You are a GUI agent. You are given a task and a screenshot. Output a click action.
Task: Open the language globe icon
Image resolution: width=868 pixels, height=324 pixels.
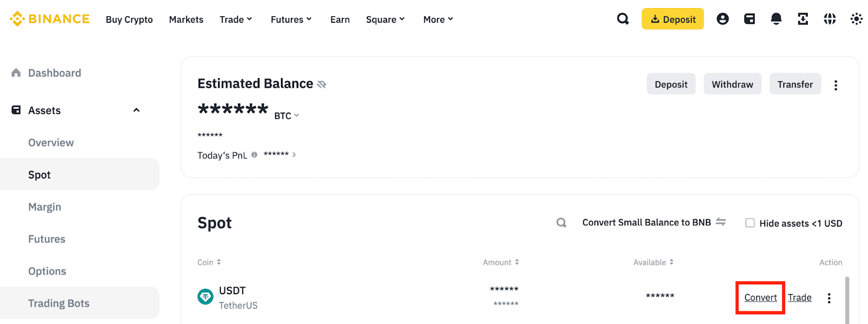[x=829, y=19]
